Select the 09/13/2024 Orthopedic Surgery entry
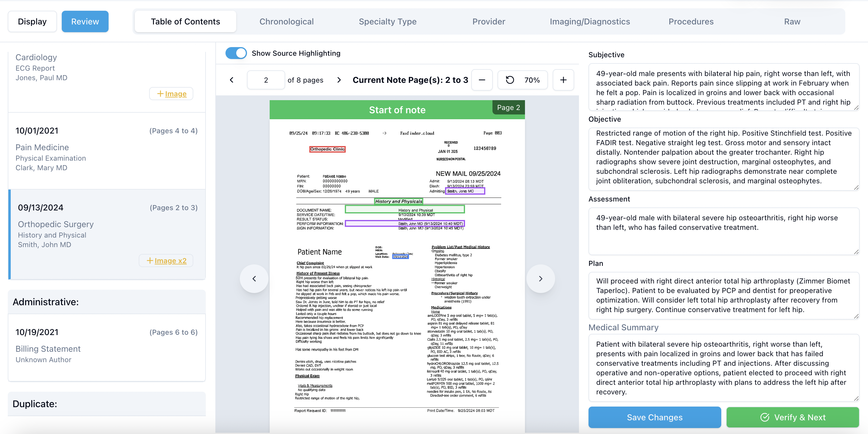This screenshot has width=868, height=434. click(x=106, y=234)
